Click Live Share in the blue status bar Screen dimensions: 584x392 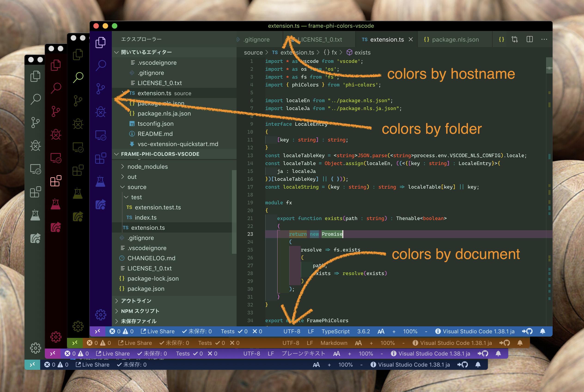tap(158, 331)
